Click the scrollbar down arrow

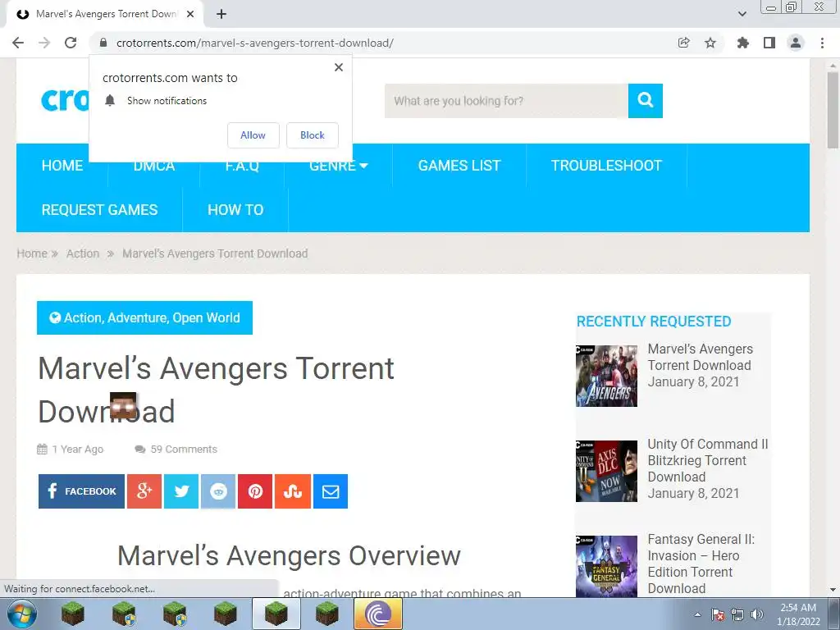point(833,590)
